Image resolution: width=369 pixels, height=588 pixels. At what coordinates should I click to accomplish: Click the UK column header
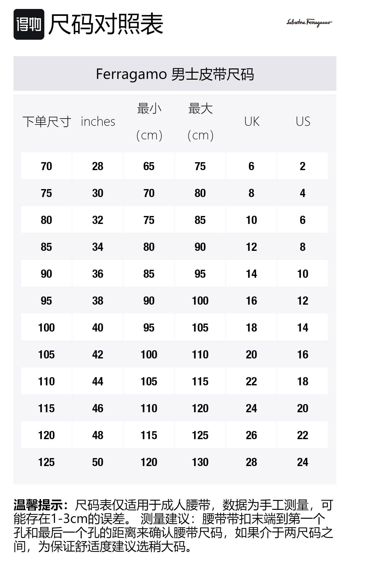point(252,121)
